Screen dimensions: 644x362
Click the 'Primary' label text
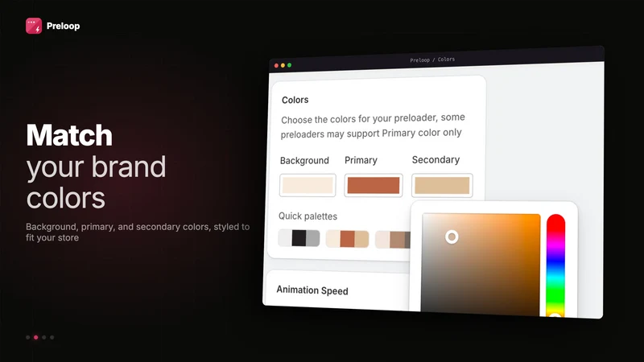tap(361, 160)
